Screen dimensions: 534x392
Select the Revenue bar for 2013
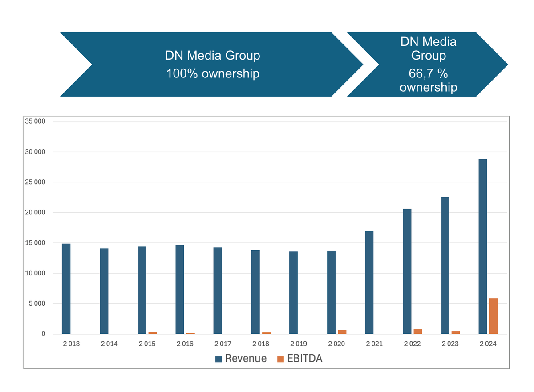(67, 289)
